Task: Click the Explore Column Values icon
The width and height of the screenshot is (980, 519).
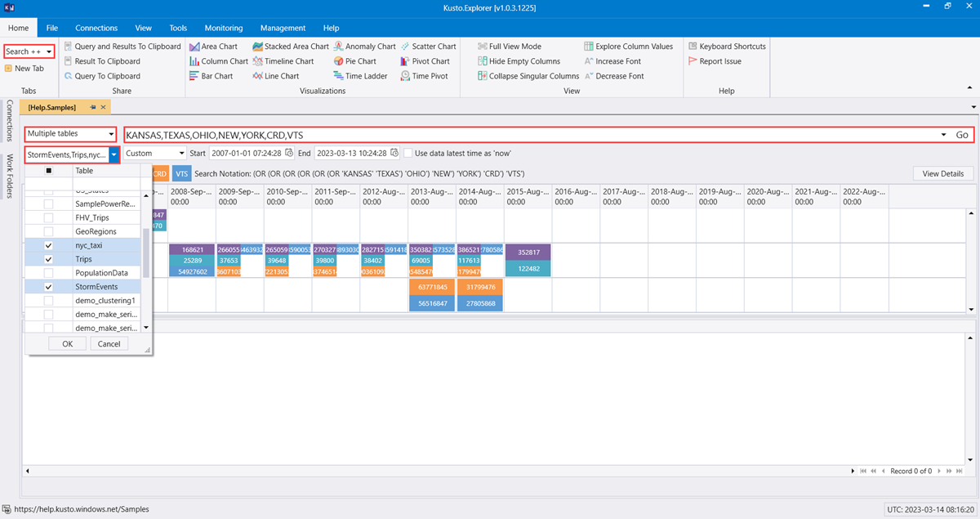Action: tap(589, 46)
